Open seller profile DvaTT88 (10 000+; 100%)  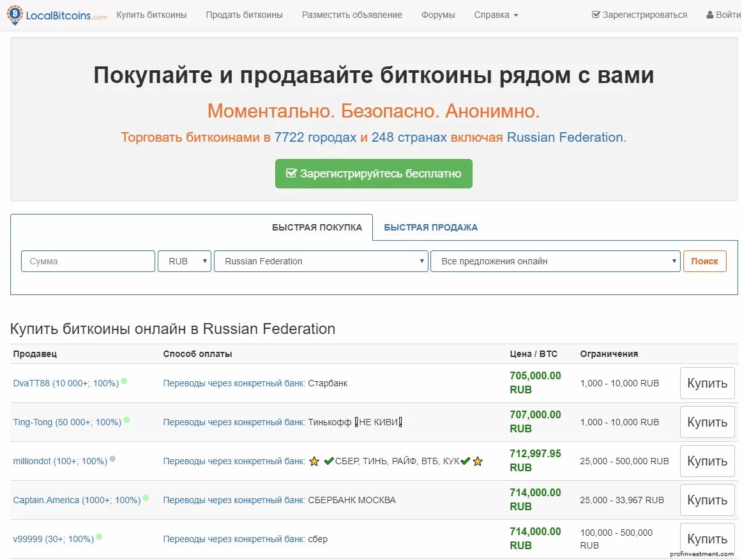[66, 383]
